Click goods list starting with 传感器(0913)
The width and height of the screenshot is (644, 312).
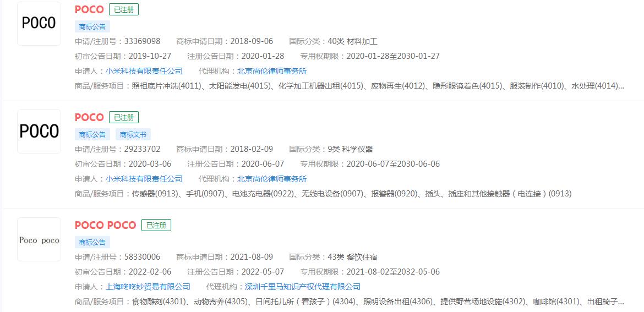352,194
